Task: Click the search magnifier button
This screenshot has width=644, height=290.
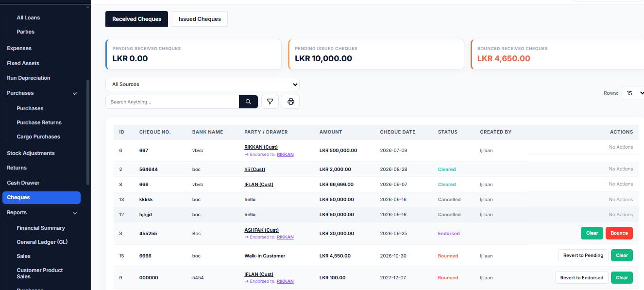Action: tap(248, 102)
